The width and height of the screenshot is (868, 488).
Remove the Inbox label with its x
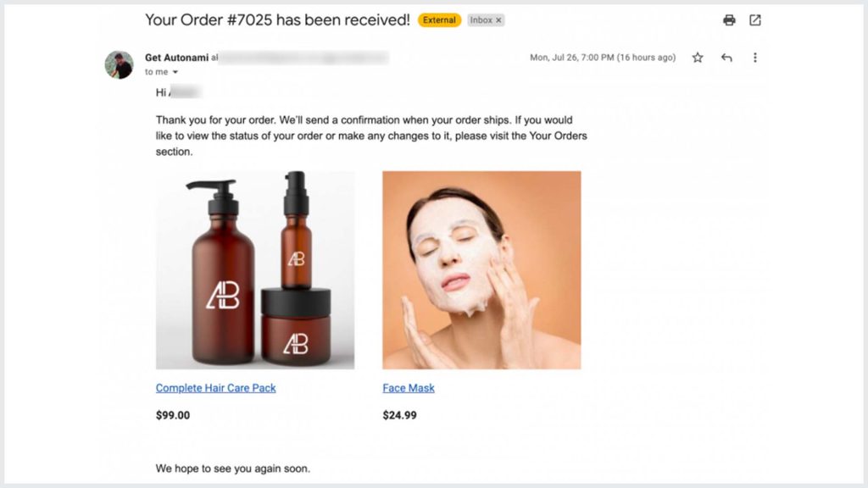point(498,20)
